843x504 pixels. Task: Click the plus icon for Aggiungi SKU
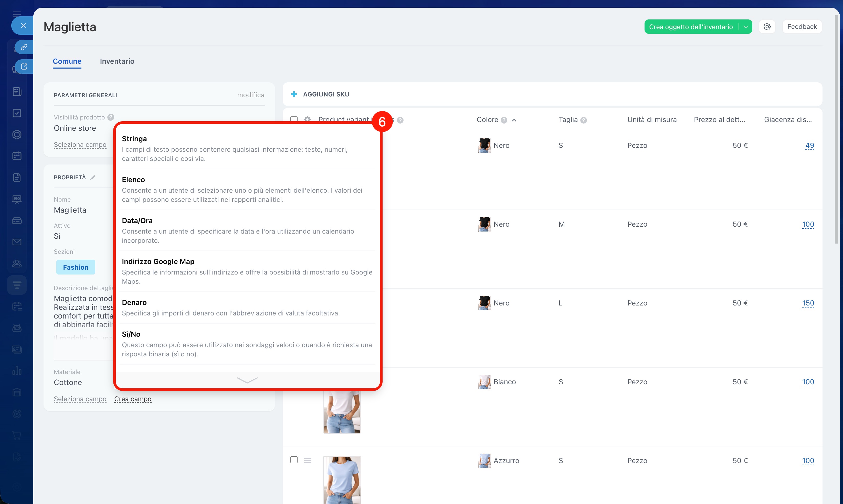(x=294, y=94)
